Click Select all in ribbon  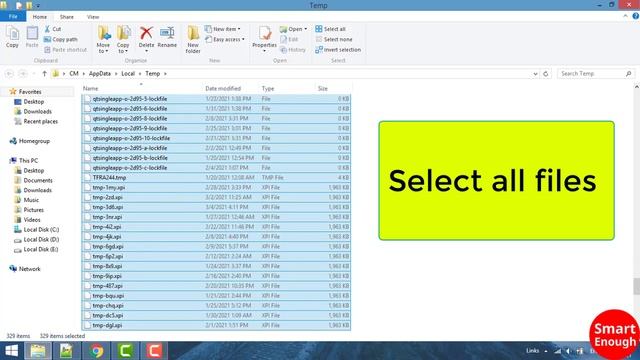click(331, 29)
